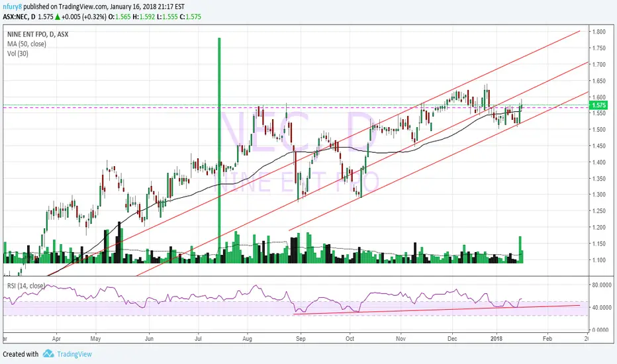Click the tall green mid-July volume spike
The width and height of the screenshot is (617, 364).
point(219,150)
